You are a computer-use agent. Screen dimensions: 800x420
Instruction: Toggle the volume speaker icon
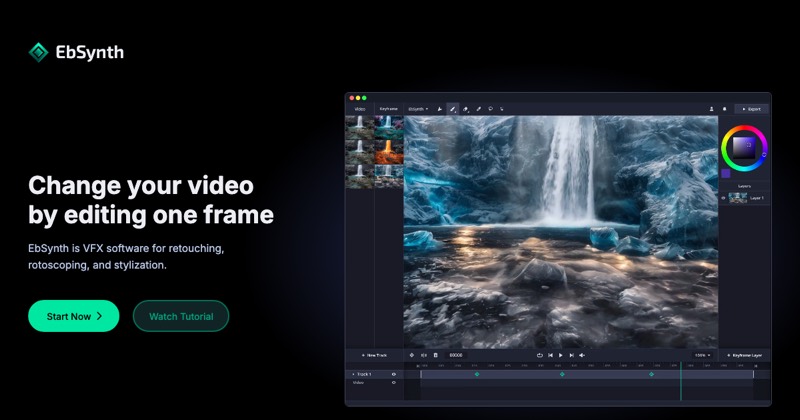point(582,355)
